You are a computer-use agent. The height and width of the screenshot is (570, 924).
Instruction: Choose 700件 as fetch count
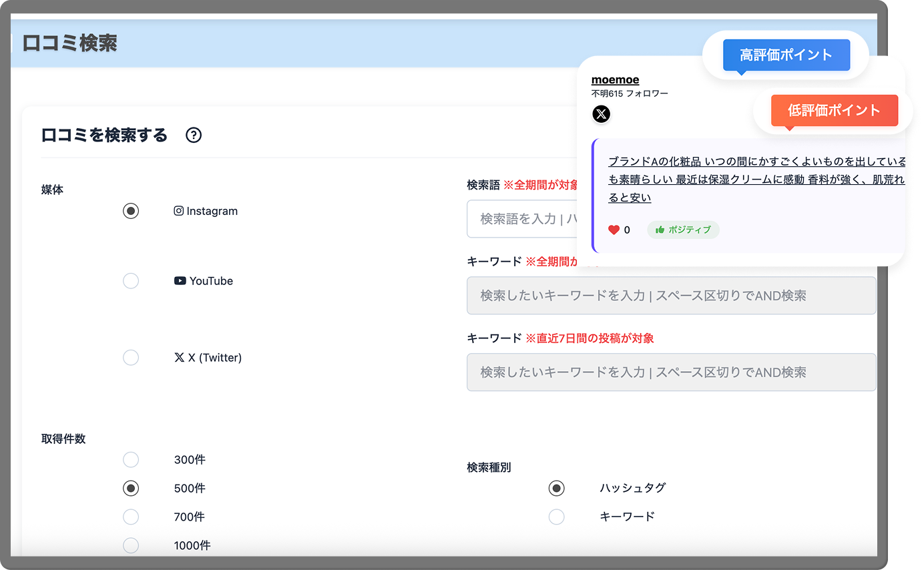pos(131,517)
